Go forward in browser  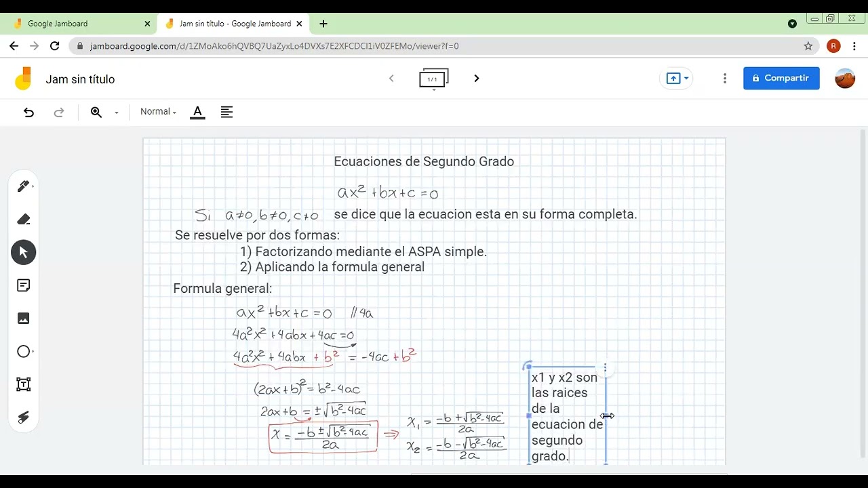(x=35, y=46)
